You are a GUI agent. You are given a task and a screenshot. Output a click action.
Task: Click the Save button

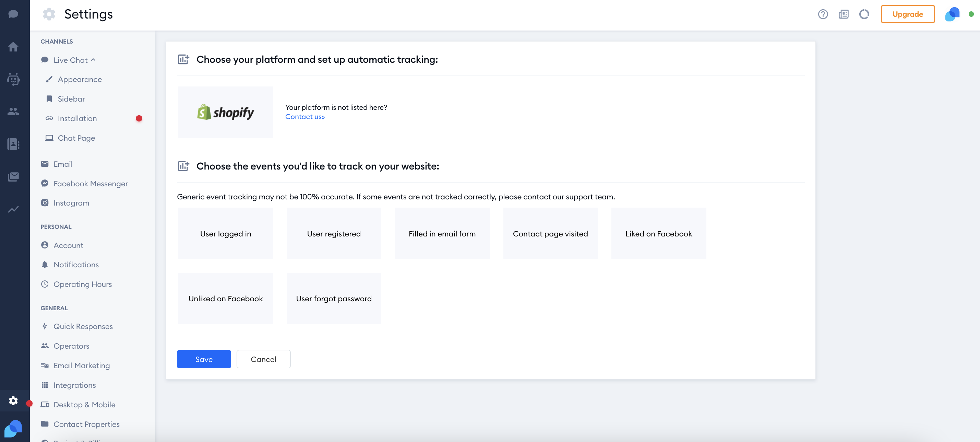[x=204, y=359]
